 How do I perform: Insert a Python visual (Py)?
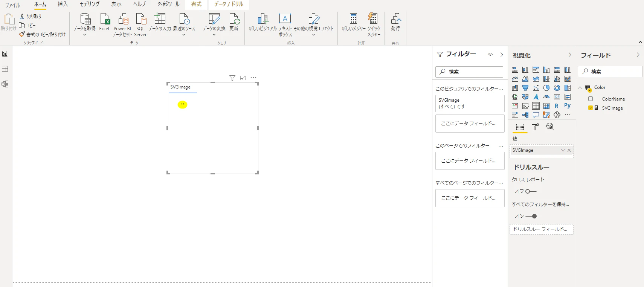tap(568, 106)
